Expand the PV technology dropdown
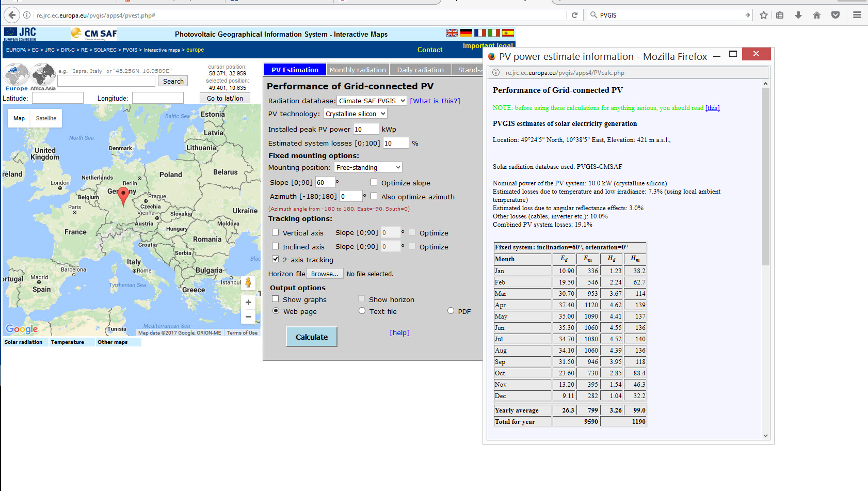Screen dimensions: 868x491 pos(355,114)
